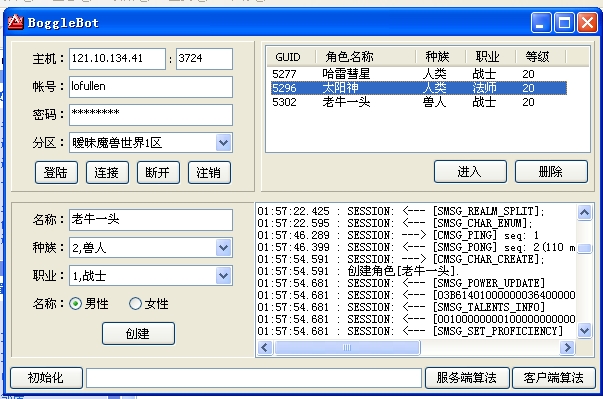Click the 帐号 account field lofullen
The height and width of the screenshot is (399, 603).
(151, 87)
